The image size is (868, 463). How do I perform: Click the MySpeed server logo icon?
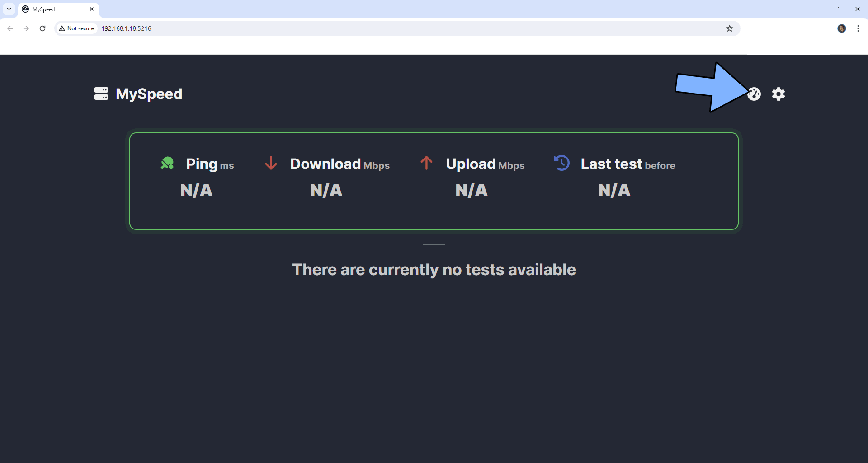tap(101, 94)
